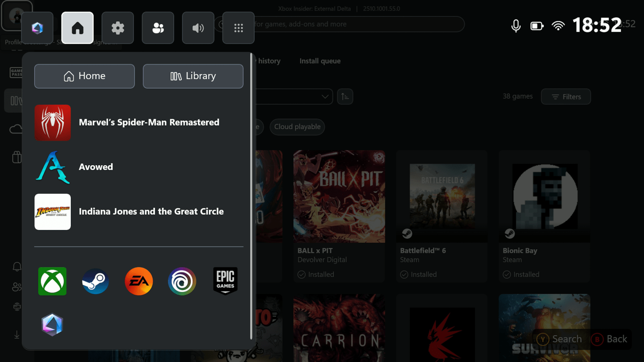The height and width of the screenshot is (362, 644).
Task: Open the EA app icon
Action: [x=139, y=282]
